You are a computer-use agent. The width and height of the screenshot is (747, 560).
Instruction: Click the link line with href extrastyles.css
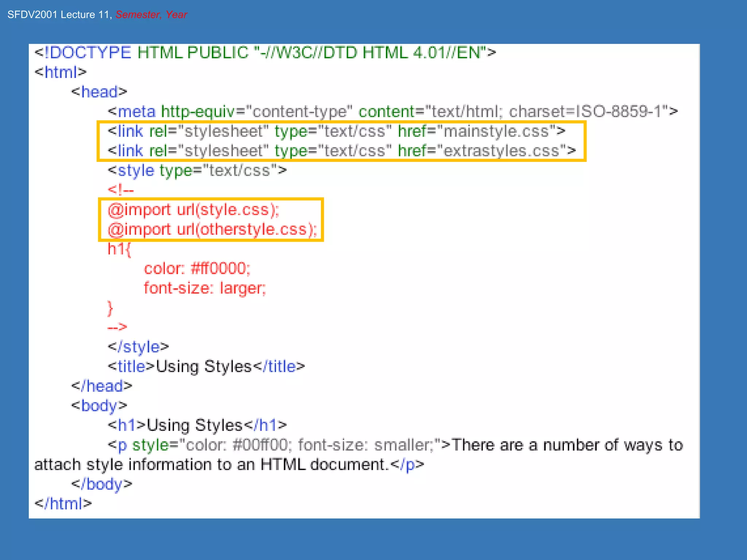click(341, 151)
